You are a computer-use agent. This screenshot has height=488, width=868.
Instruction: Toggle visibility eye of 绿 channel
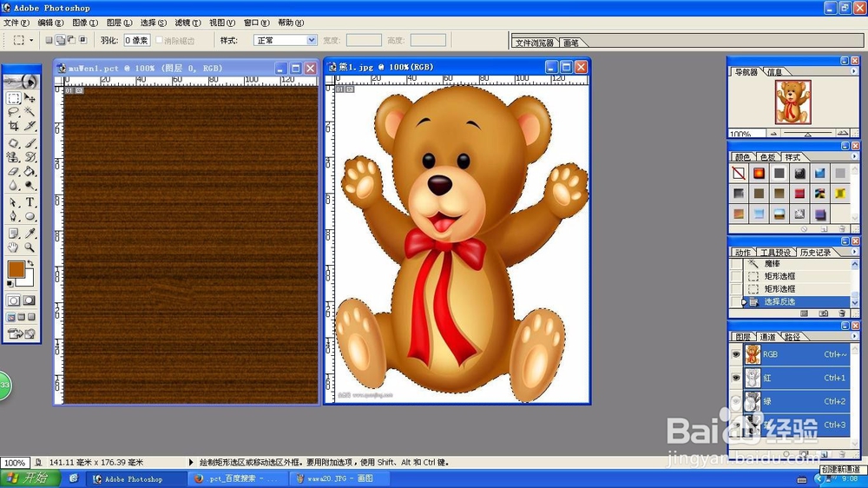click(x=736, y=401)
